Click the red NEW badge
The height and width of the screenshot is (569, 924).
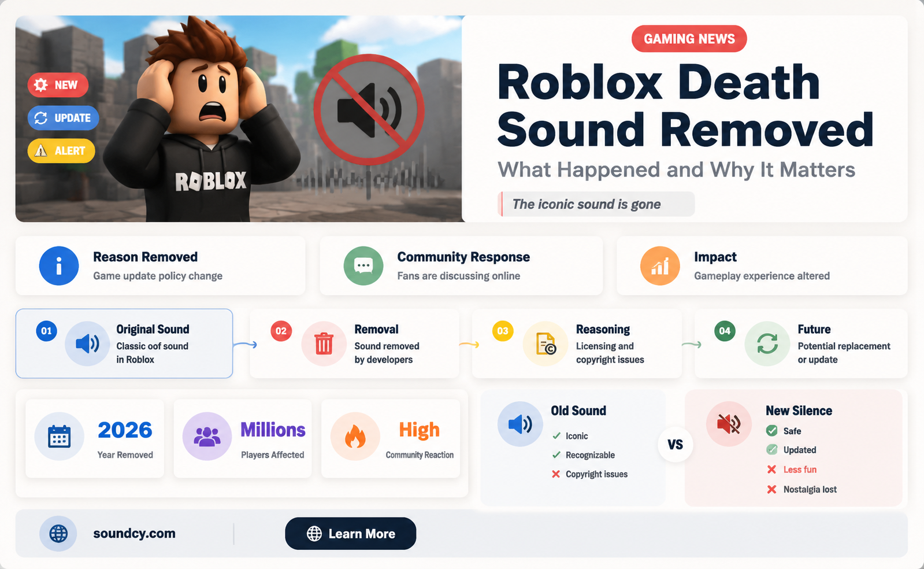58,85
